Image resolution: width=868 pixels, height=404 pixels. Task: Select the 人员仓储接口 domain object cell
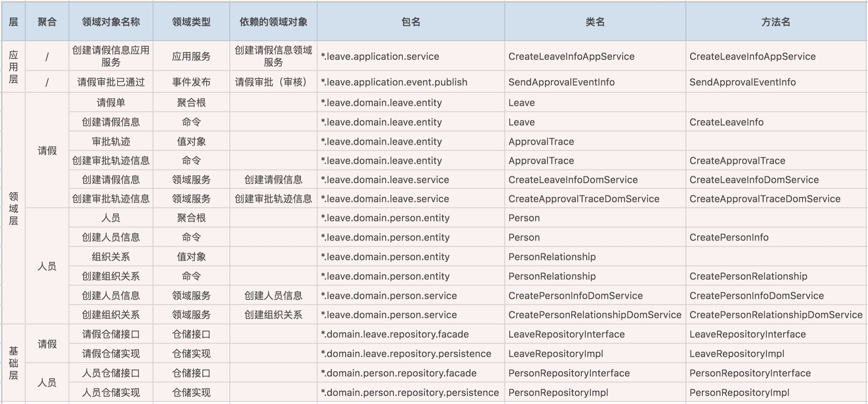click(111, 373)
